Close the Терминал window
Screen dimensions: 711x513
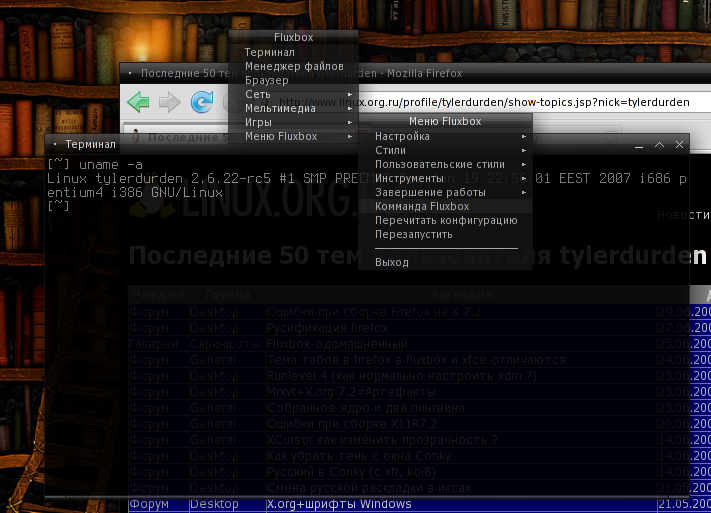tap(679, 145)
